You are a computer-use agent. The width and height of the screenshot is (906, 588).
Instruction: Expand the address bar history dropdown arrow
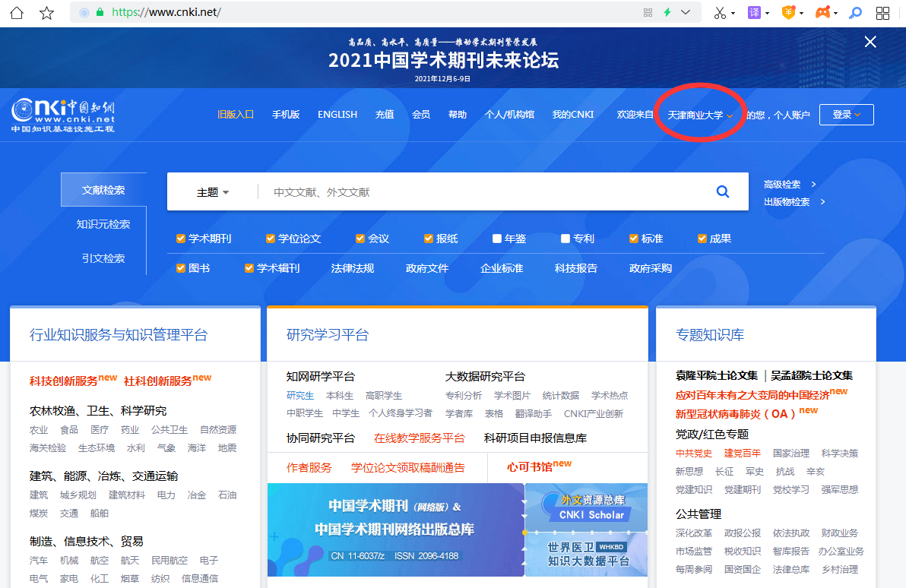tap(686, 12)
